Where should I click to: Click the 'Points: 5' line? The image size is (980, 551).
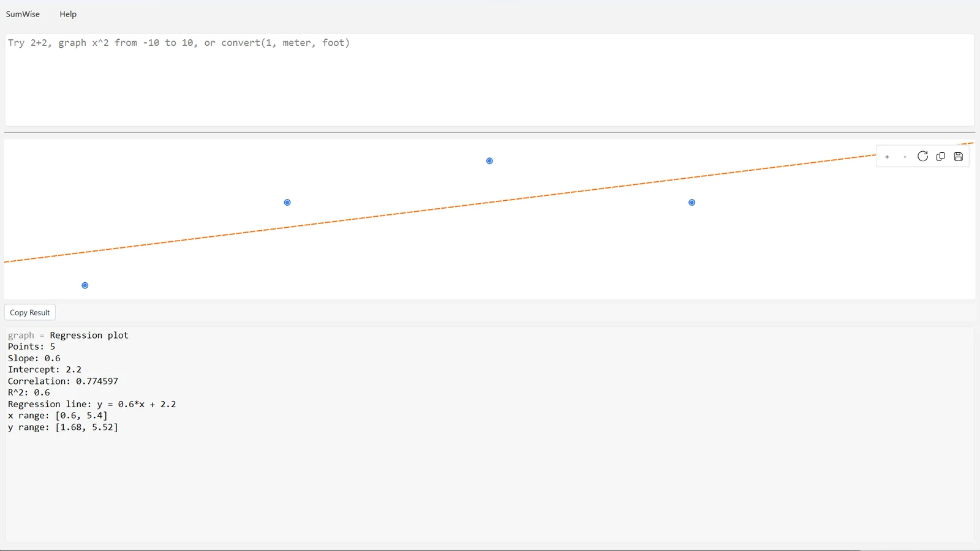coord(31,347)
